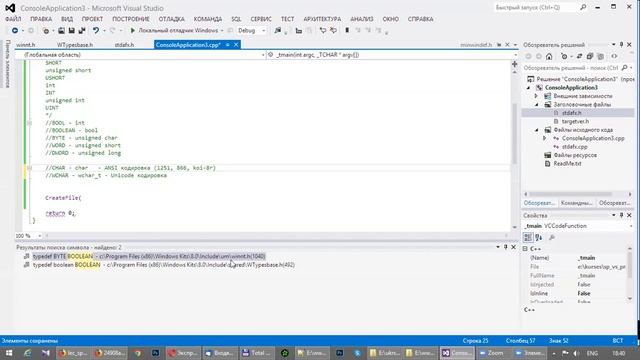
Task: Toggle auto hide pin for symbol results
Action: click(505, 247)
